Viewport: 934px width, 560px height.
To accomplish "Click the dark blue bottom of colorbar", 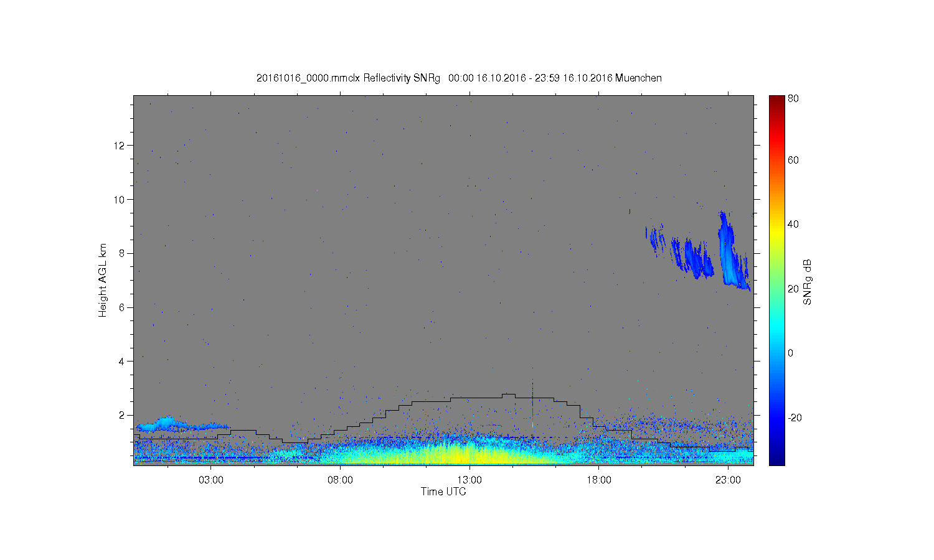I will point(776,459).
